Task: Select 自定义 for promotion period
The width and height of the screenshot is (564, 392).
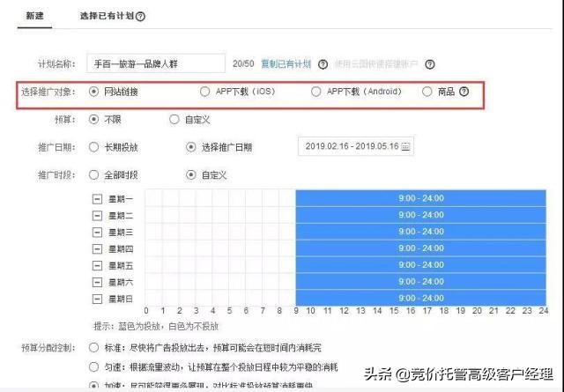Action: pyautogui.click(x=191, y=174)
